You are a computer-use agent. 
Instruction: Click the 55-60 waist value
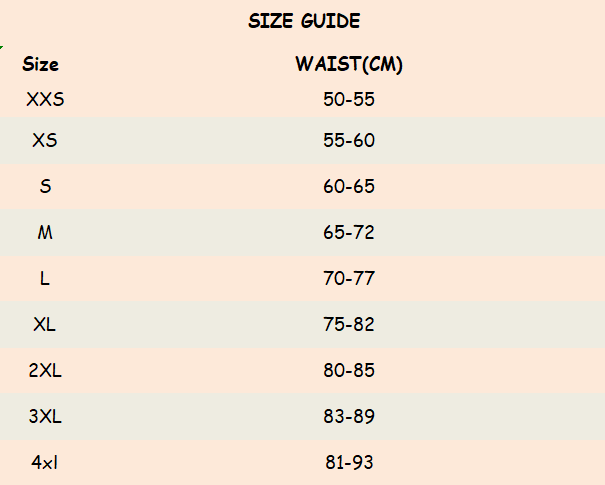click(x=349, y=140)
